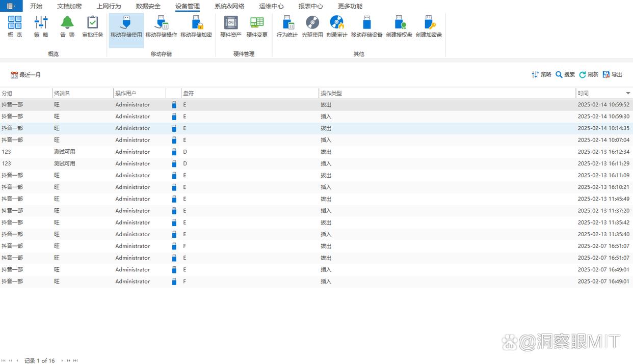Click 测试可用 in the 16:11:29 row
This screenshot has height=364, width=633.
point(65,163)
